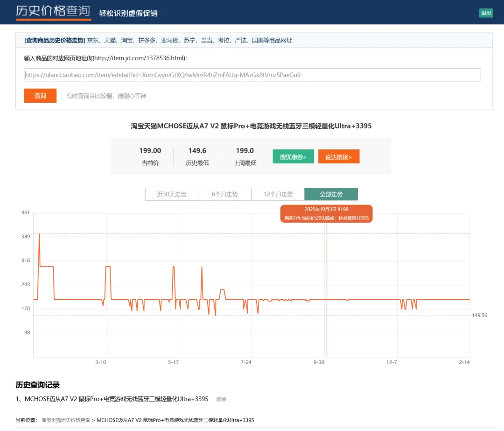
Task: Open the 直达链接 direct link button
Action: tap(339, 156)
